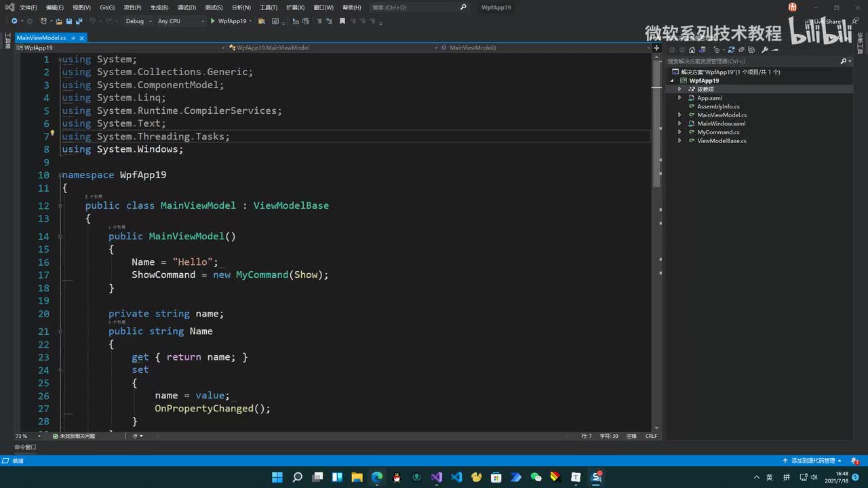Open the Any CPU platform dropdown
This screenshot has height=488, width=868.
[x=180, y=21]
